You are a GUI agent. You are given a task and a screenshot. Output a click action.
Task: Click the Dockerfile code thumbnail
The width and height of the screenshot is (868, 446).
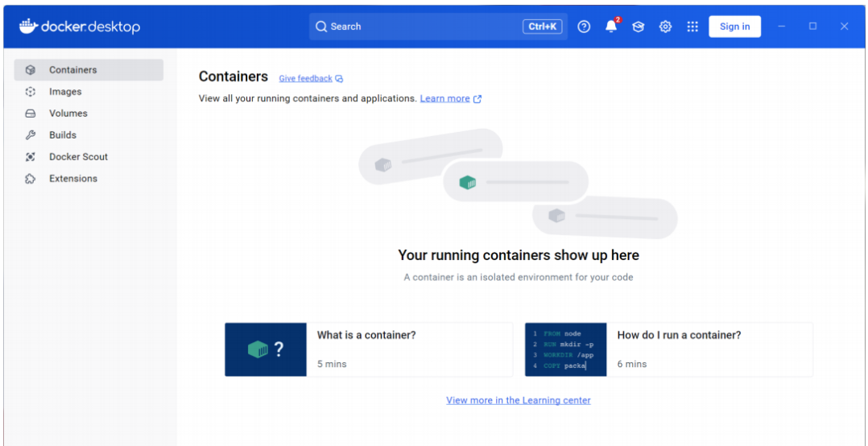(x=566, y=349)
